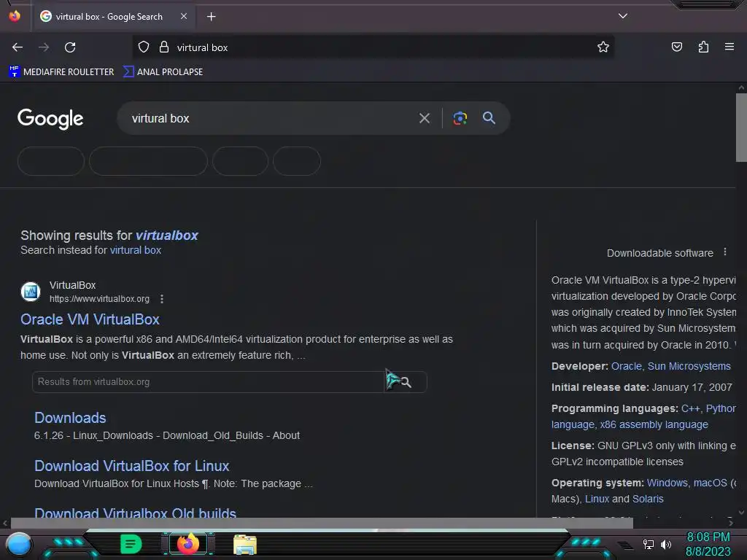Click the Oracle developer link
The height and width of the screenshot is (560, 747).
pos(627,366)
